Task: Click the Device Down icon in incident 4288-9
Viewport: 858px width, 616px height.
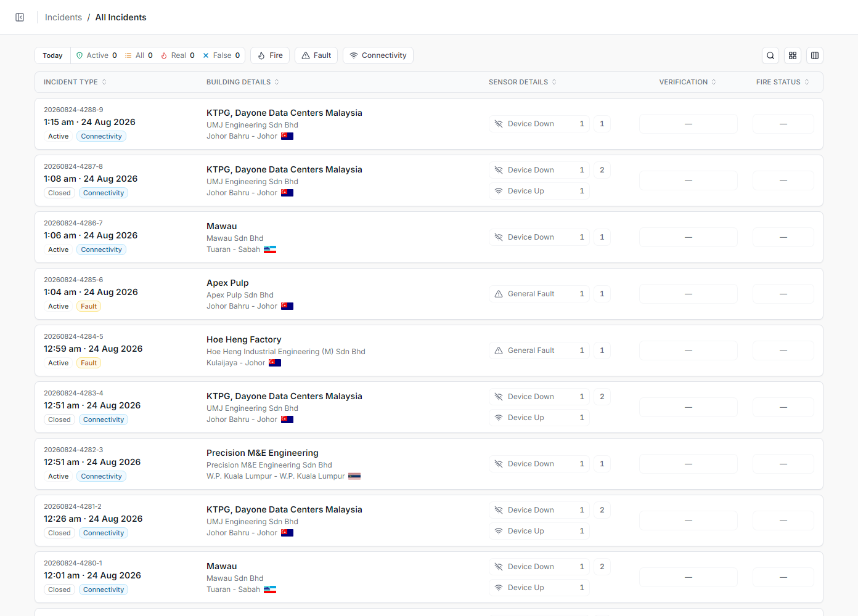Action: click(x=499, y=124)
